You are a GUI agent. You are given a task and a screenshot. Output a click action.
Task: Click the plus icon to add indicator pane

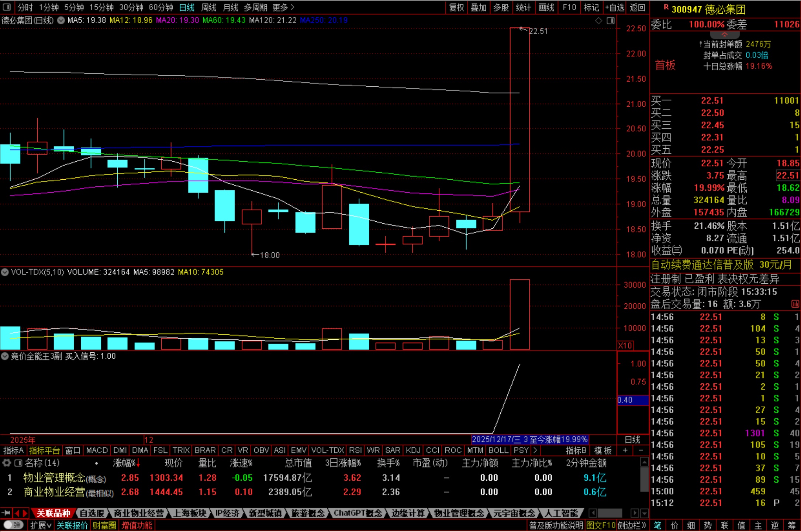click(x=625, y=450)
